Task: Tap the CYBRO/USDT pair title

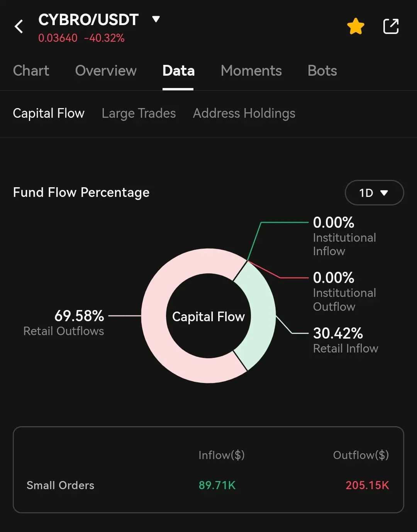Action: [88, 20]
